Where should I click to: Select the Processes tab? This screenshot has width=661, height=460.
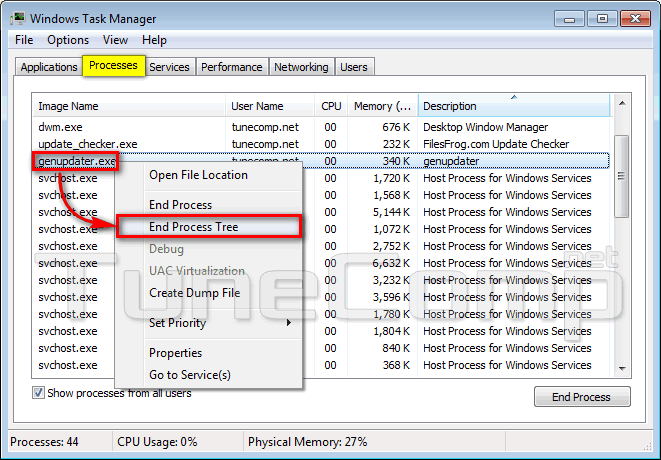pyautogui.click(x=113, y=65)
